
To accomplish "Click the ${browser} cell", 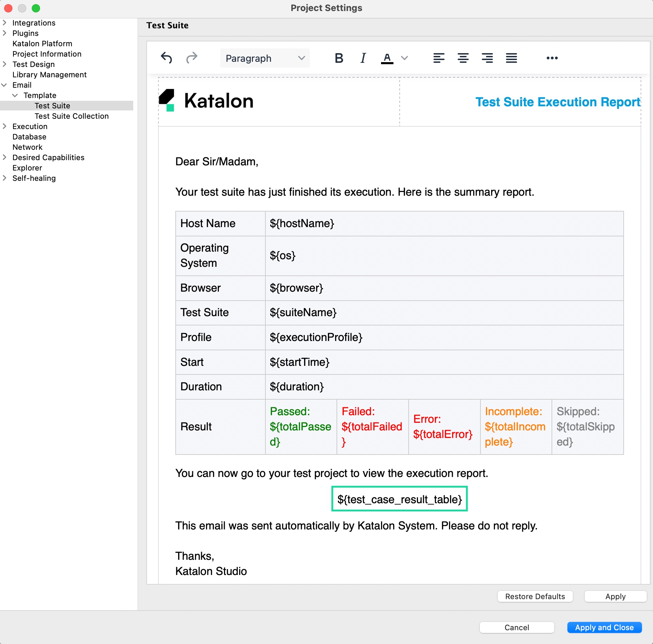I will [444, 288].
